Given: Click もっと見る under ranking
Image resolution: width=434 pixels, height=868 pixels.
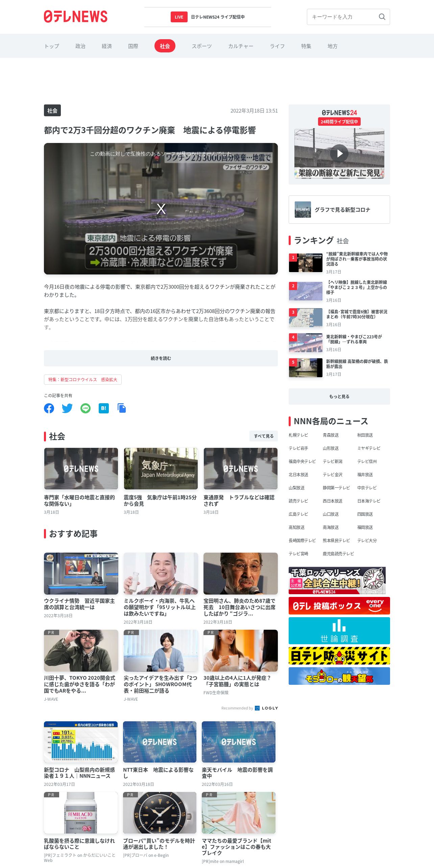Looking at the screenshot, I should pyautogui.click(x=339, y=396).
